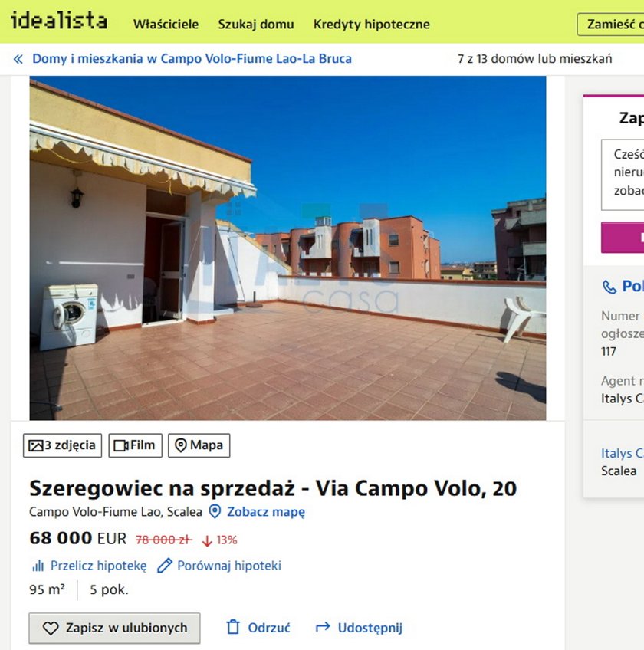The height and width of the screenshot is (650, 644).
Task: Open the Szukaj domu menu item
Action: (x=256, y=25)
